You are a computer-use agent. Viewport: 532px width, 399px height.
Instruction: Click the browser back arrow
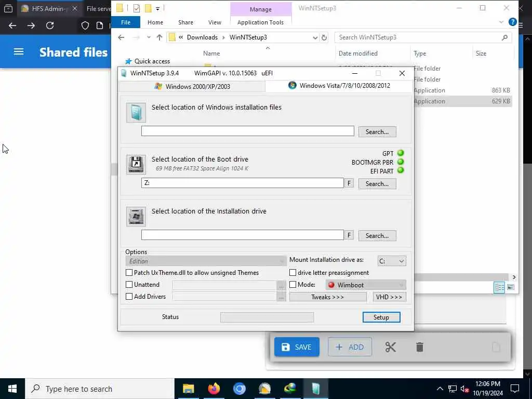12,25
